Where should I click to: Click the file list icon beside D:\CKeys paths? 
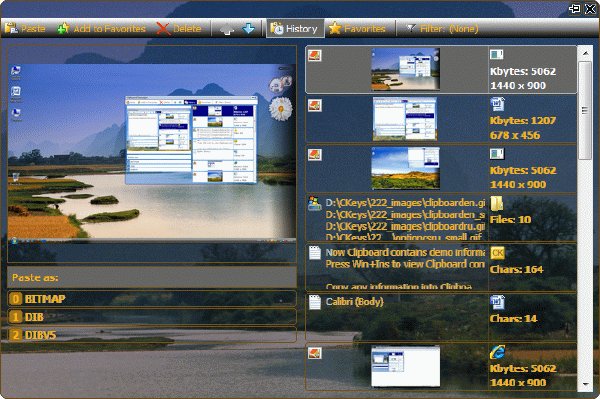pos(315,204)
